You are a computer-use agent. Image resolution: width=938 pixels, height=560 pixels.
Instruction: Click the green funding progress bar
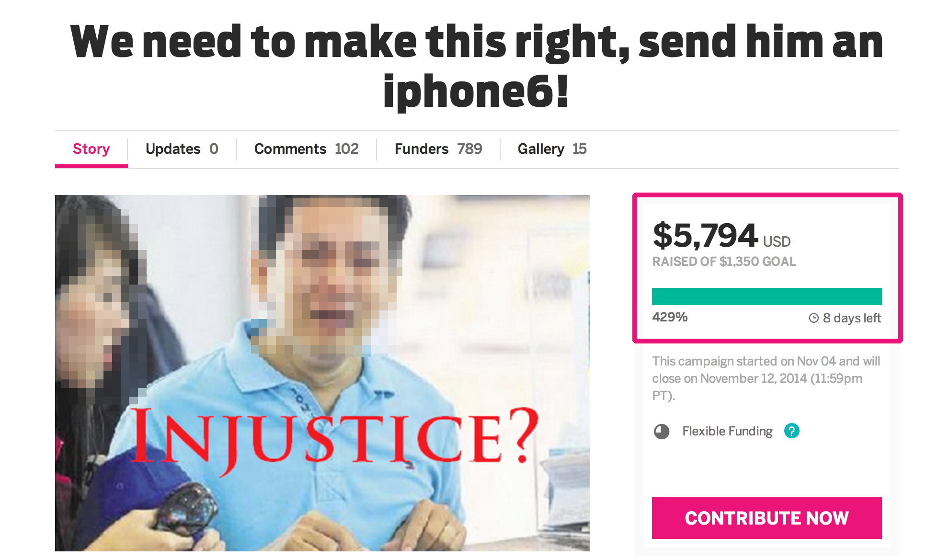pyautogui.click(x=766, y=297)
